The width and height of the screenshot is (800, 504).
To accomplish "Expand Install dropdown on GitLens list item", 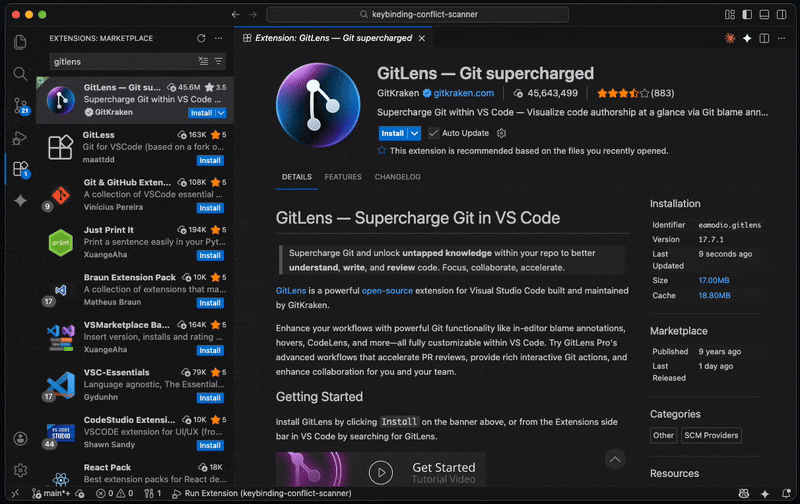I will click(x=221, y=113).
